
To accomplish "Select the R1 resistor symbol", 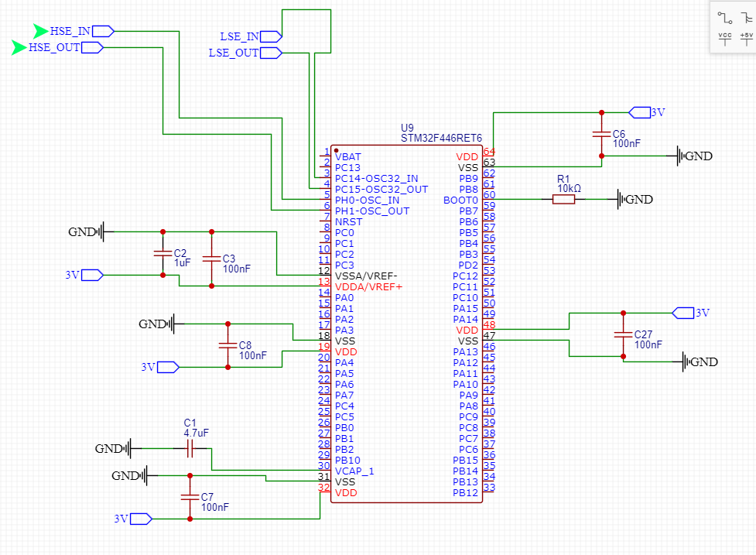I will pyautogui.click(x=563, y=199).
